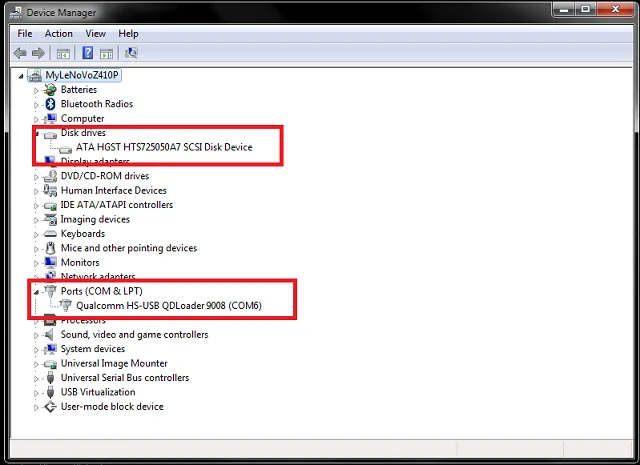Open the View menu
640x465 pixels.
[96, 33]
